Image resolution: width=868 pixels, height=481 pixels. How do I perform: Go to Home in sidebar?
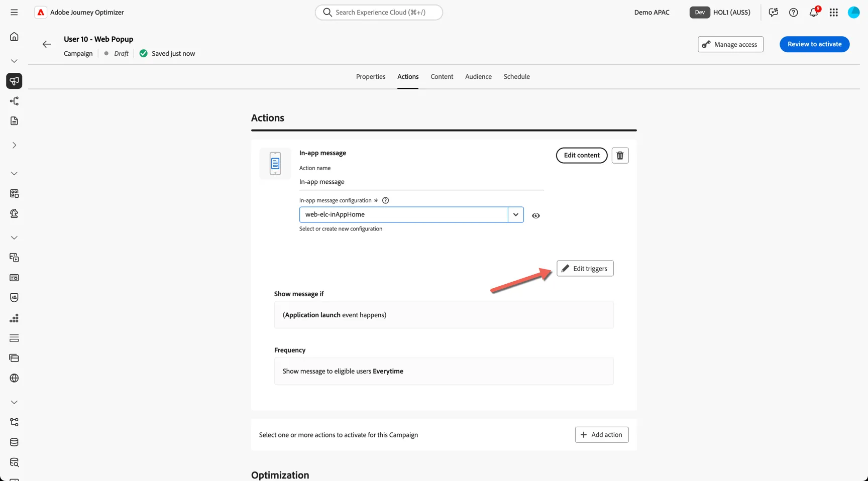(14, 37)
